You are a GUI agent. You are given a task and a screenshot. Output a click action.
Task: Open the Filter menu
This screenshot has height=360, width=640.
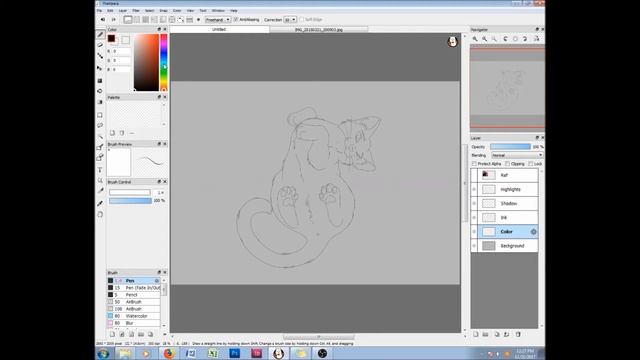click(136, 11)
